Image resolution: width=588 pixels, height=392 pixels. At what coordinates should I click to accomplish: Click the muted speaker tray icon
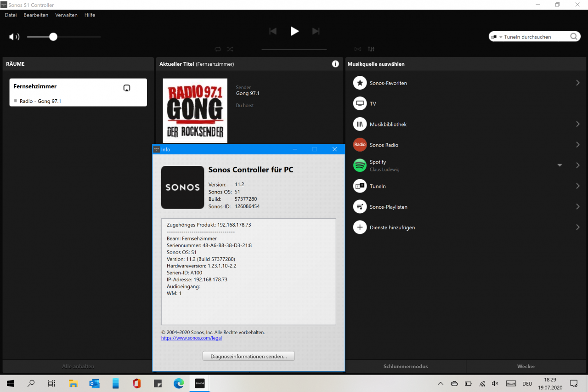point(495,384)
